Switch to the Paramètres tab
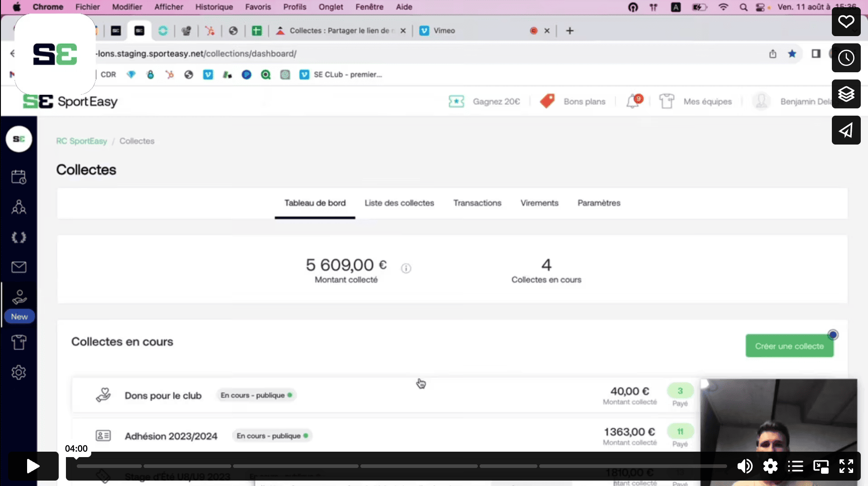Image resolution: width=868 pixels, height=486 pixels. pos(599,203)
